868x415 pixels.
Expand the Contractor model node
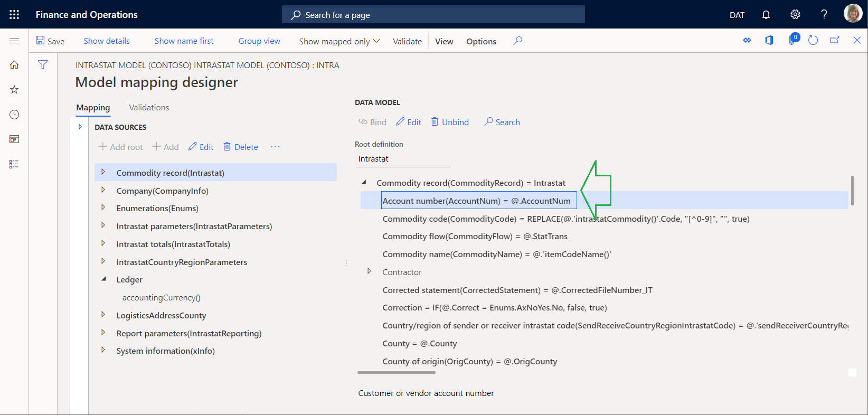tap(369, 271)
